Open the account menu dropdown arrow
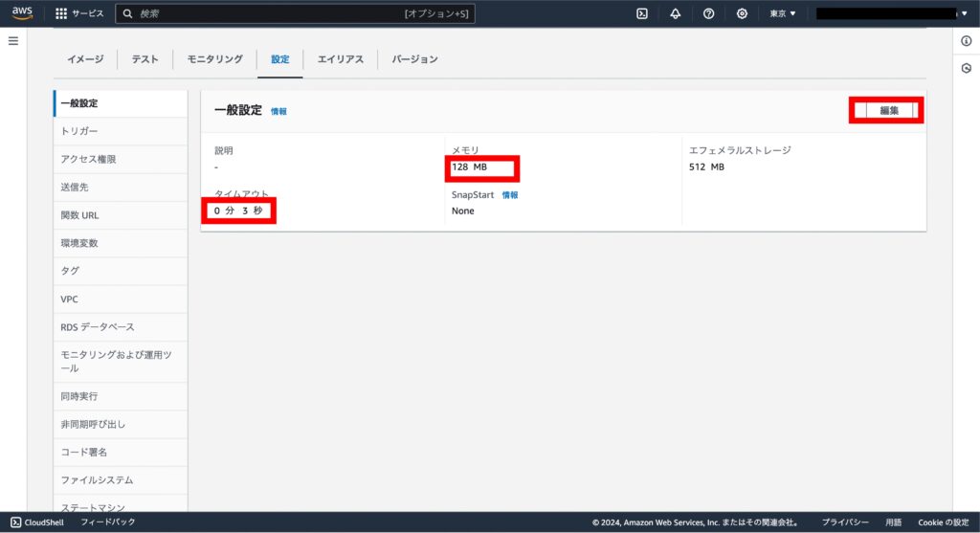 pos(965,13)
